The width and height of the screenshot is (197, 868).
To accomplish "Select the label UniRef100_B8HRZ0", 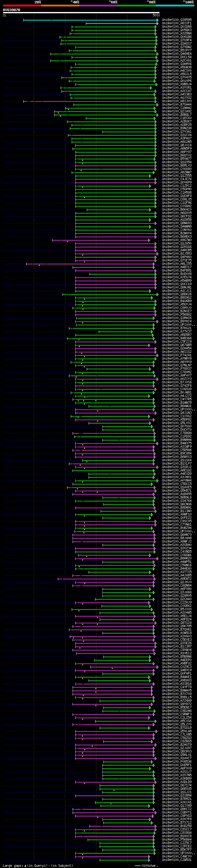I will [177, 558].
